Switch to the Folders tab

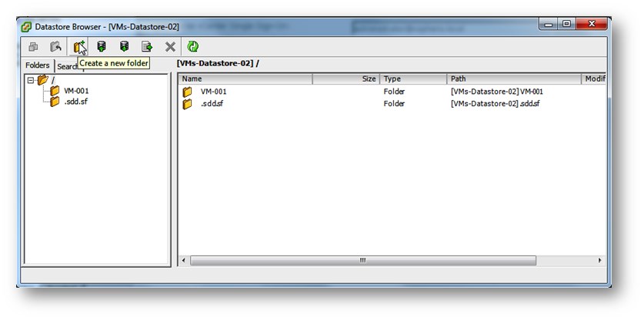(37, 65)
